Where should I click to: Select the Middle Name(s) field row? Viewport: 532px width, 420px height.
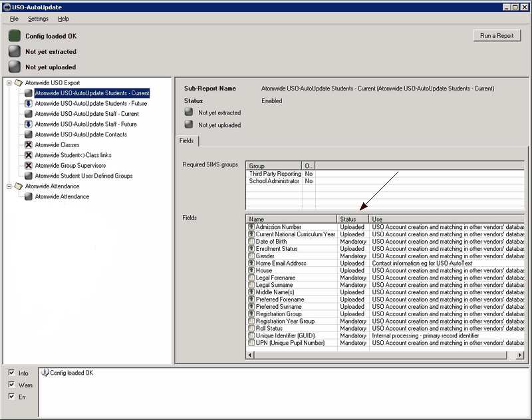pyautogui.click(x=385, y=292)
